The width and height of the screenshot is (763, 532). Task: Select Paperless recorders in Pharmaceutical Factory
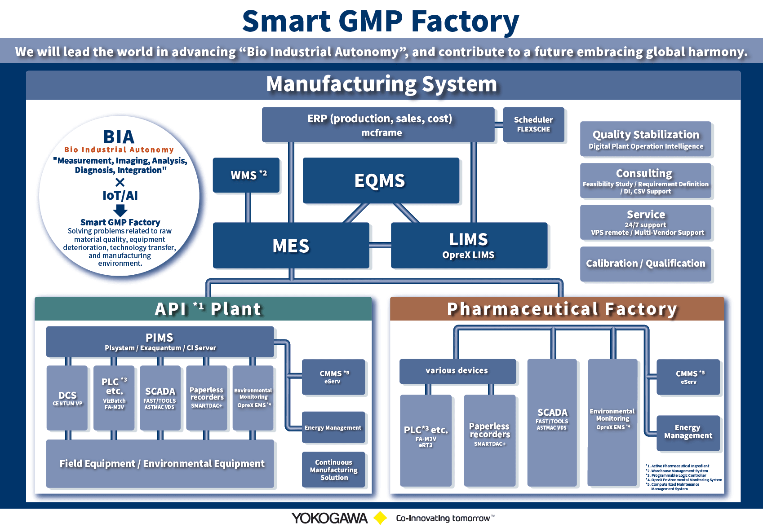[490, 440]
